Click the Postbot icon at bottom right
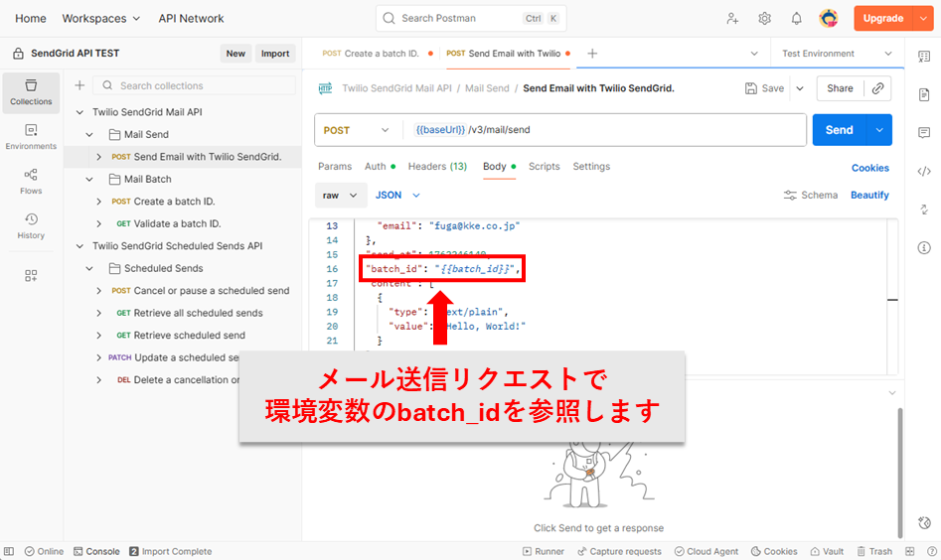The height and width of the screenshot is (560, 941). pyautogui.click(x=924, y=522)
